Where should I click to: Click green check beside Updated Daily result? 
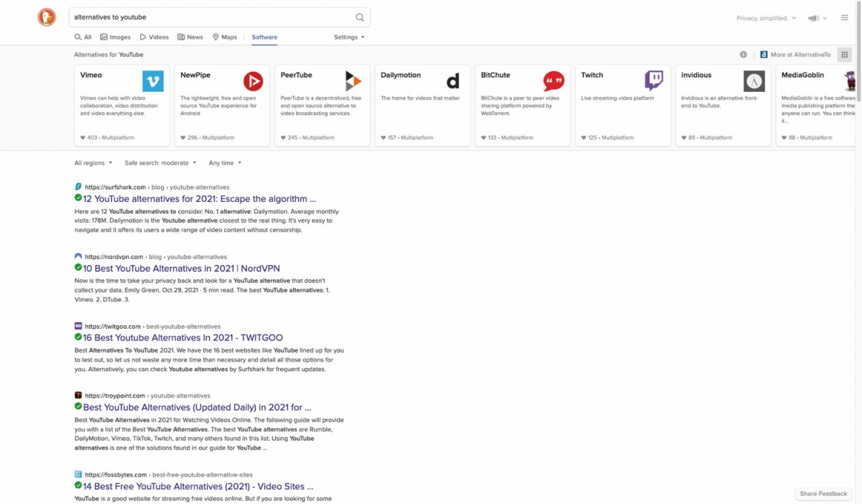click(78, 407)
